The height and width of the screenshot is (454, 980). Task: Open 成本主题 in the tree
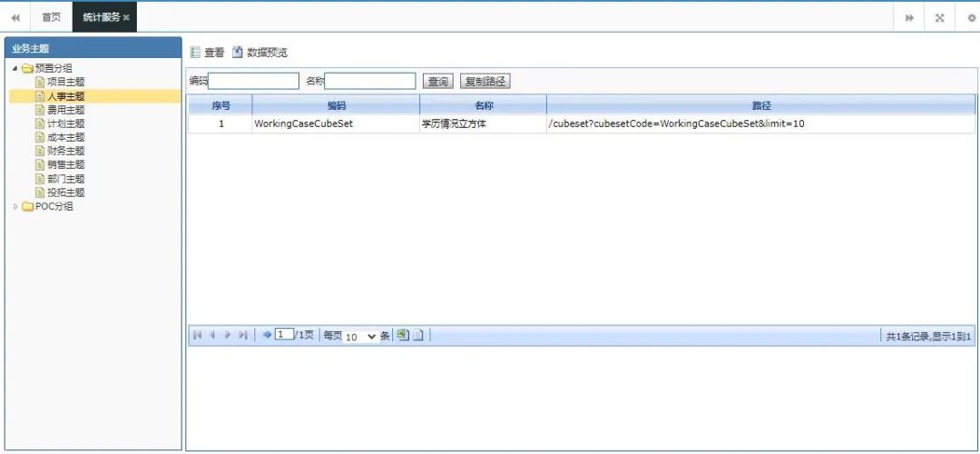click(65, 137)
